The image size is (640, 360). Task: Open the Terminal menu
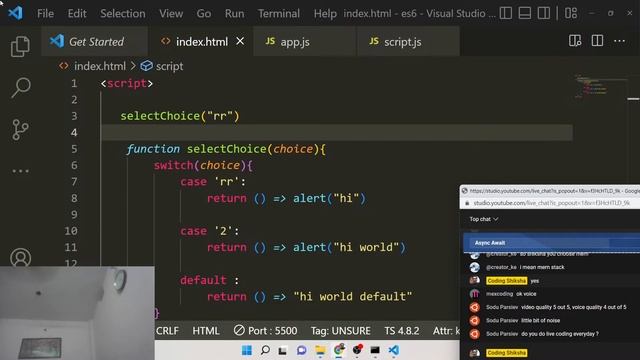click(x=278, y=13)
